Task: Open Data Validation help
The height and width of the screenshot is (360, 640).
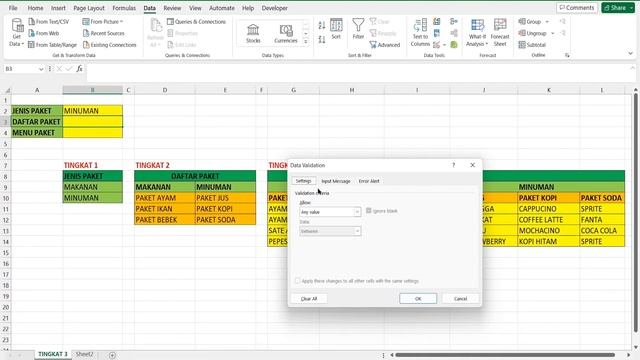Action: pos(453,165)
